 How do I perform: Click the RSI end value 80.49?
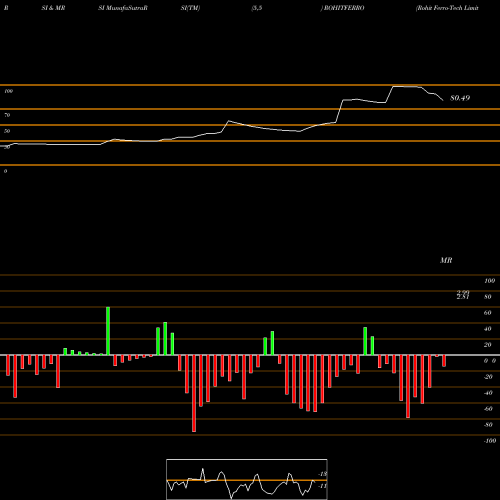460,98
